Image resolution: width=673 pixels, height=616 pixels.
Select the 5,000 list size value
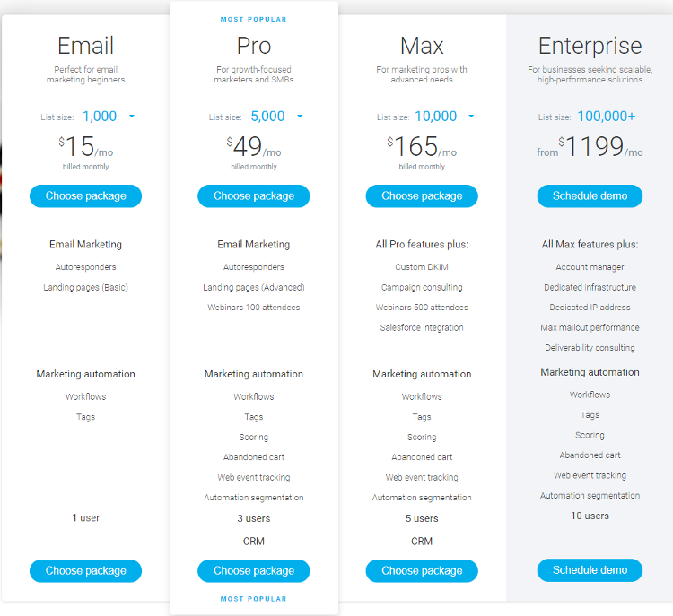[267, 117]
